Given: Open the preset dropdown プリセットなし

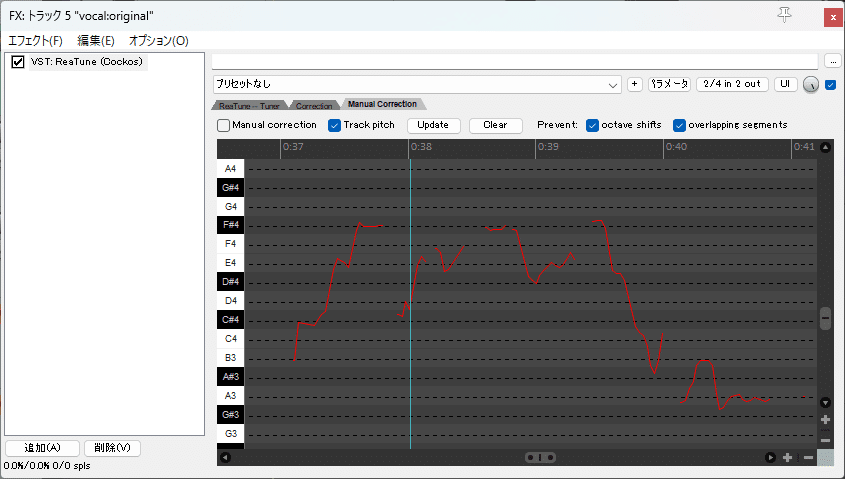Looking at the screenshot, I should coord(417,85).
